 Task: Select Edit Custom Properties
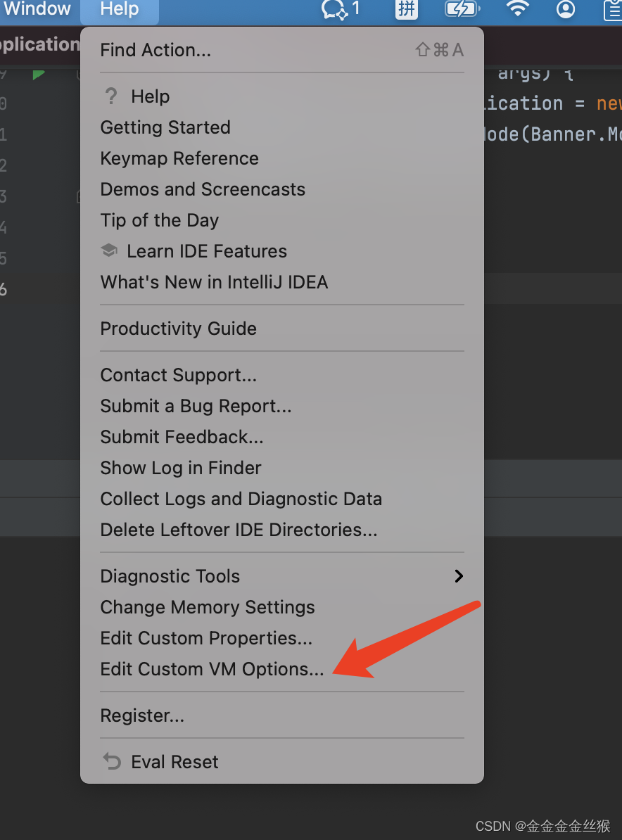pyautogui.click(x=206, y=638)
